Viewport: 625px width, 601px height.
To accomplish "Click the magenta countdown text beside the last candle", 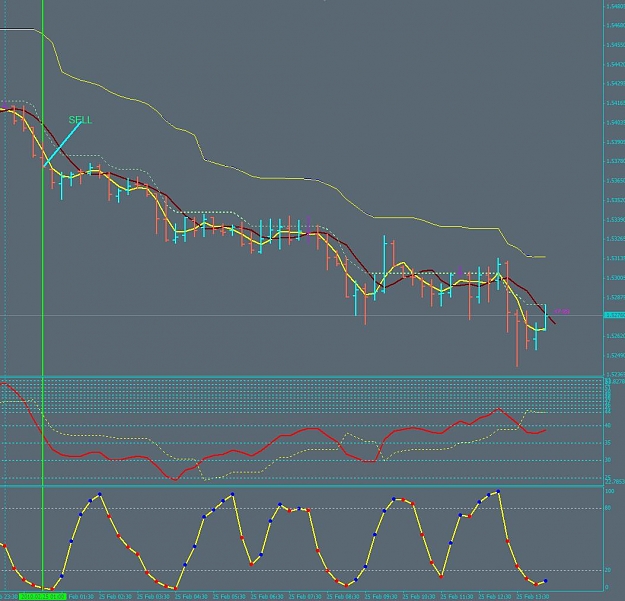I will point(562,311).
